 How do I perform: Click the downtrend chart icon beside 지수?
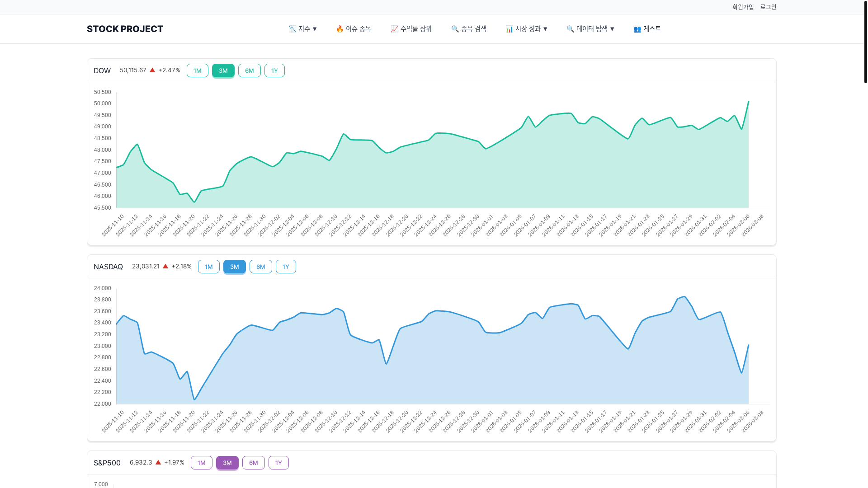[292, 29]
